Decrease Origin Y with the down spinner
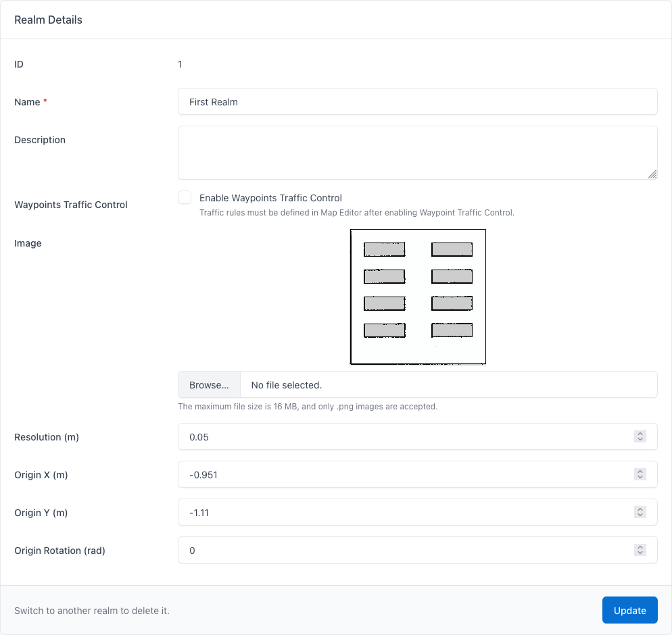672x635 pixels. click(x=640, y=515)
